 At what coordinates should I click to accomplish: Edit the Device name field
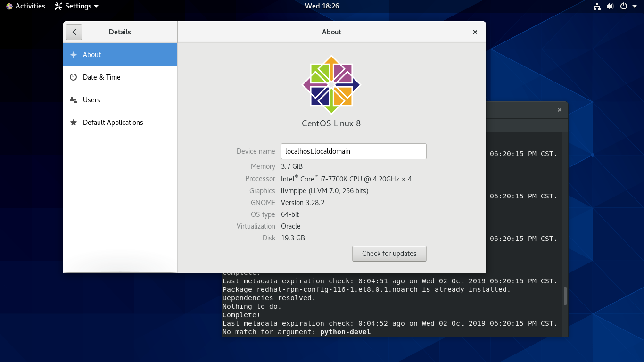(354, 151)
